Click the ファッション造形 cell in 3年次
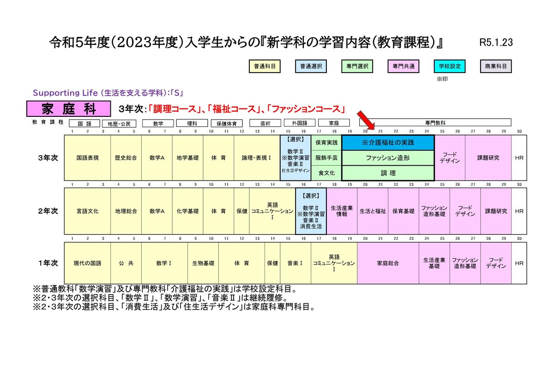The height and width of the screenshot is (392, 554). click(388, 157)
